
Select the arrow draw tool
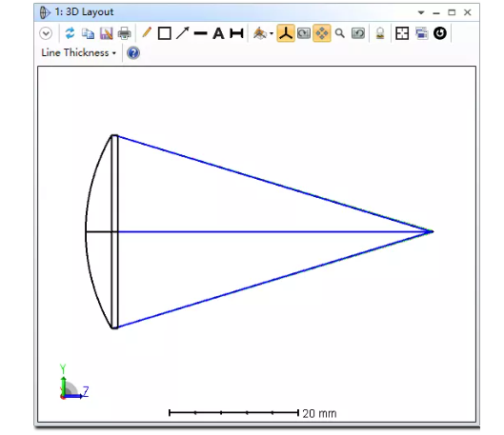click(183, 33)
